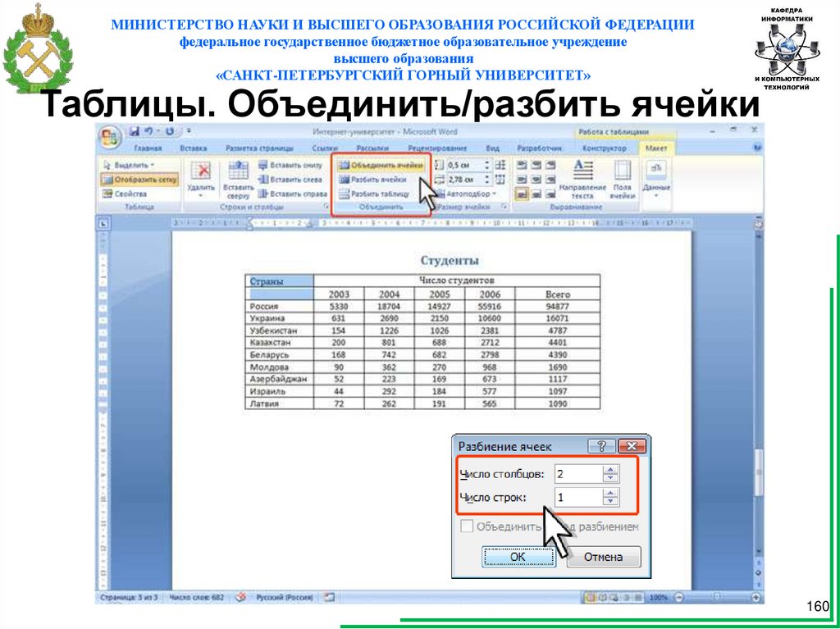Open Размер ячейки dialog launcher

click(x=504, y=207)
